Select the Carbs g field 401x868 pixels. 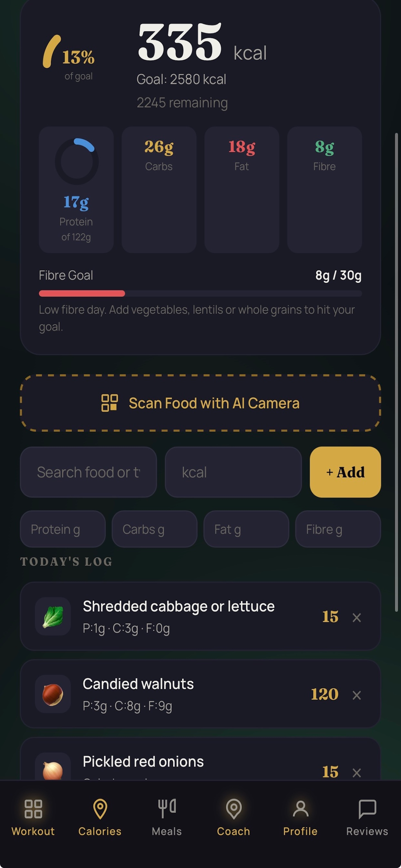[x=154, y=529]
